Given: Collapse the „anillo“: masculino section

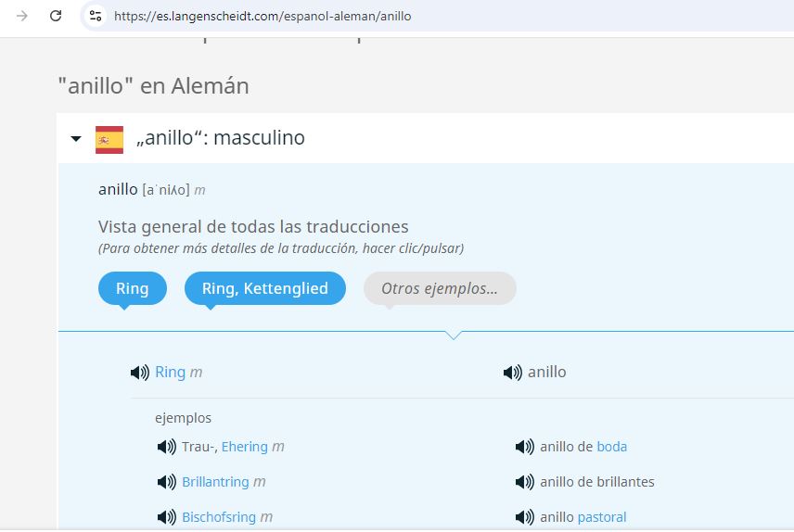Looking at the screenshot, I should [76, 139].
